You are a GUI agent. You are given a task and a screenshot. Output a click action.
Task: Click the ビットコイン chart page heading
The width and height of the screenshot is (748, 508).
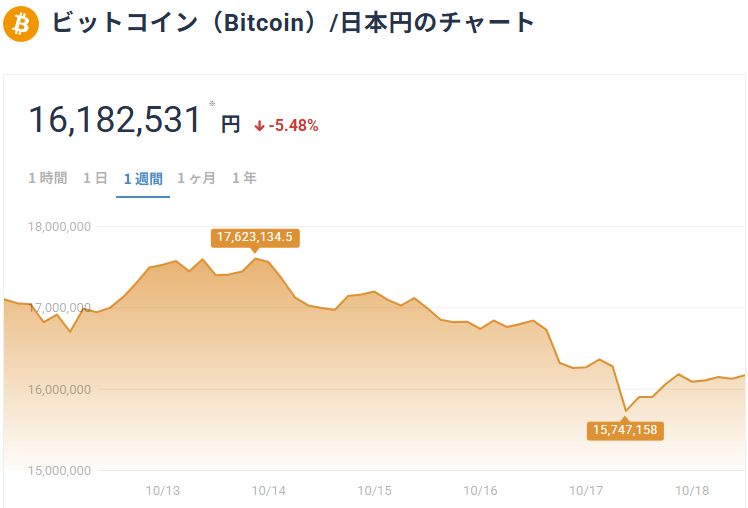pyautogui.click(x=292, y=23)
